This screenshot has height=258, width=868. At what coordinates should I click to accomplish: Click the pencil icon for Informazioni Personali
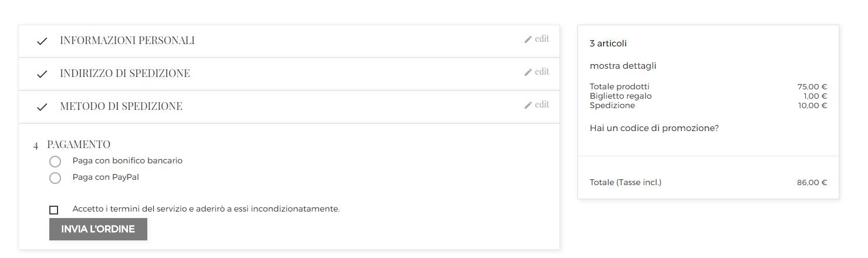click(528, 39)
